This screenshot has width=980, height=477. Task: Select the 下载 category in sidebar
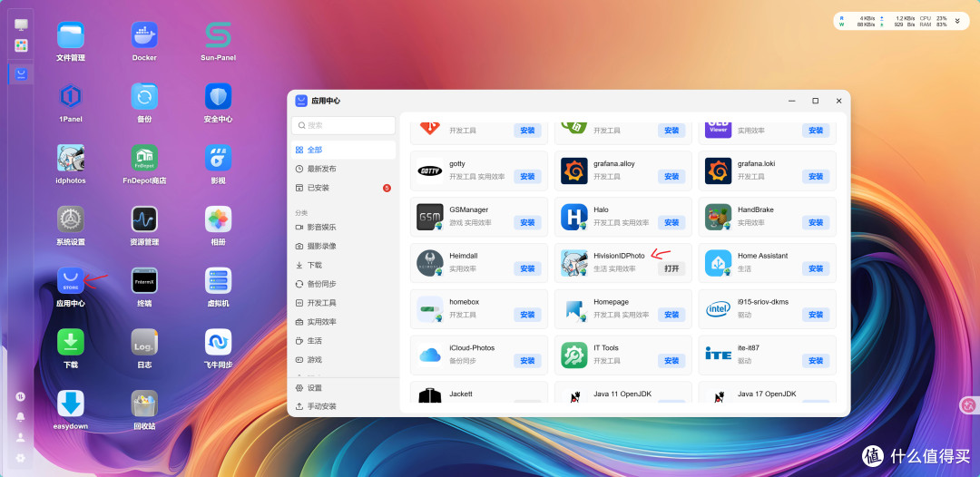(343, 265)
